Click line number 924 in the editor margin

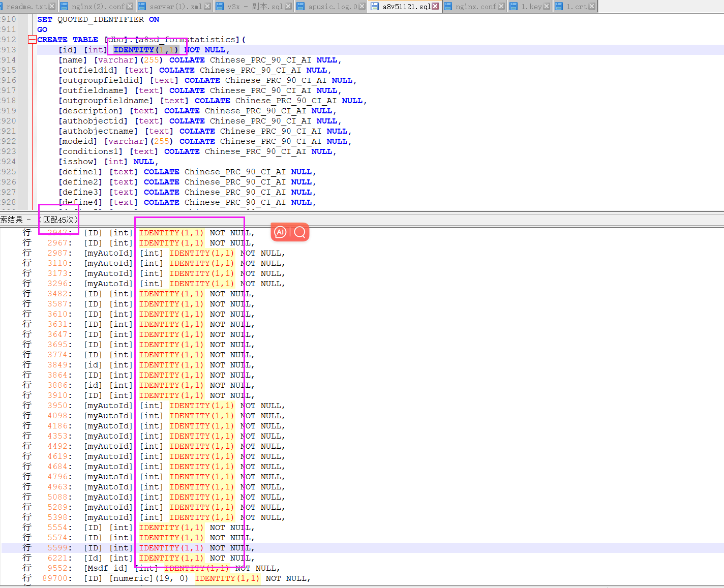[9, 162]
